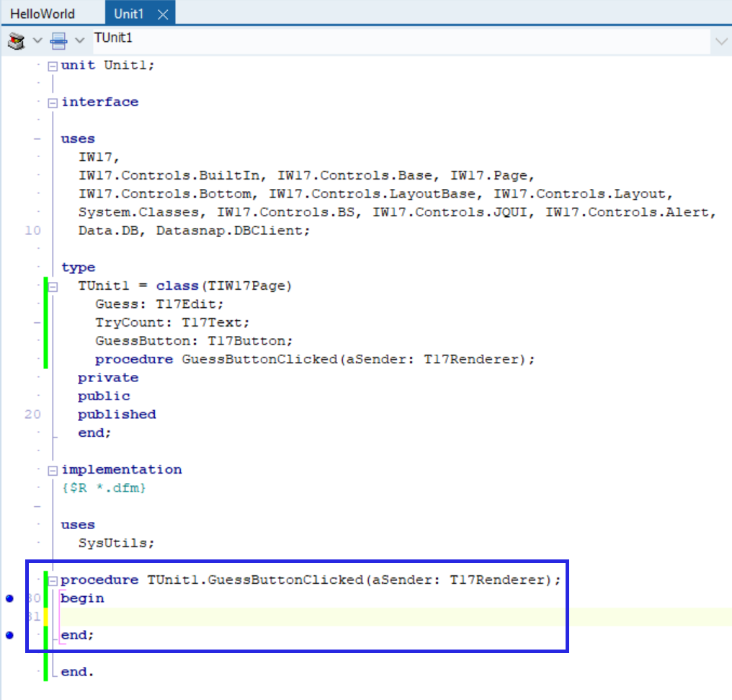Expand the TUnit1 class combo box arrow
Viewport: 732px width, 700px height.
click(x=720, y=42)
